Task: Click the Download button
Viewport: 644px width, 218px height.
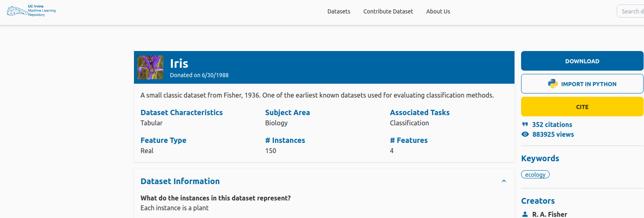Action: 582,61
